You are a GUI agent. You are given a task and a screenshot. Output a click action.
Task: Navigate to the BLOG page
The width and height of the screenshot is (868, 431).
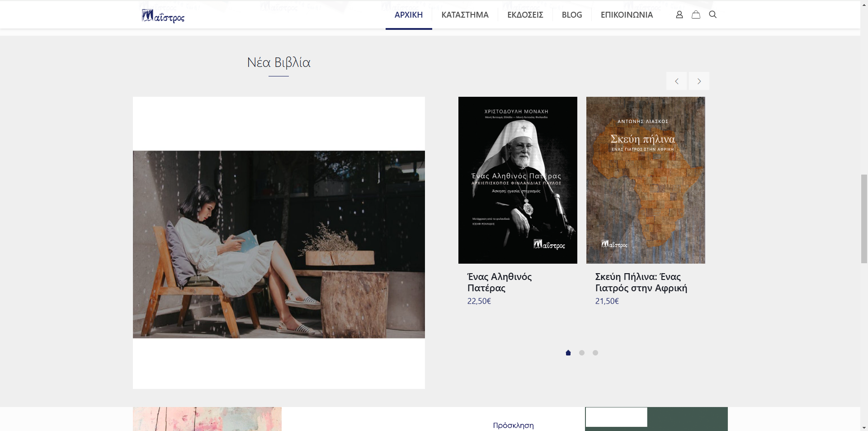[x=571, y=15]
